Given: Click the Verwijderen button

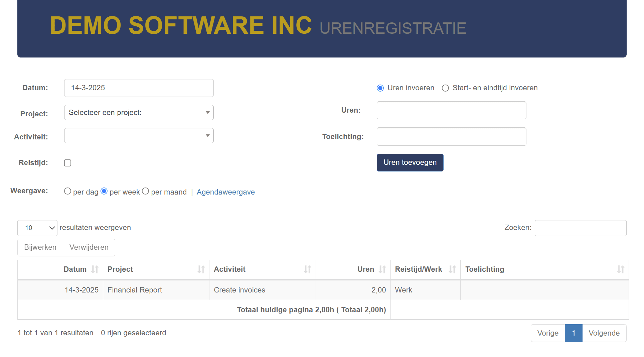Looking at the screenshot, I should [89, 247].
